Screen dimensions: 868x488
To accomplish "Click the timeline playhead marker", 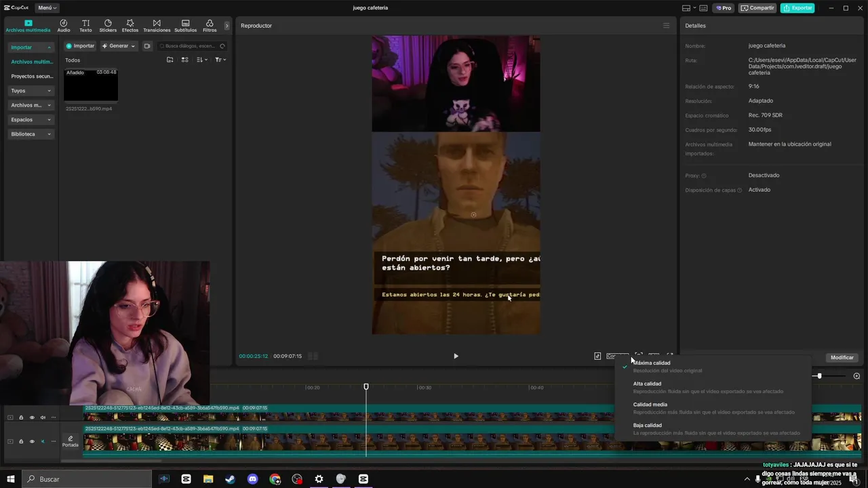I will (x=366, y=386).
